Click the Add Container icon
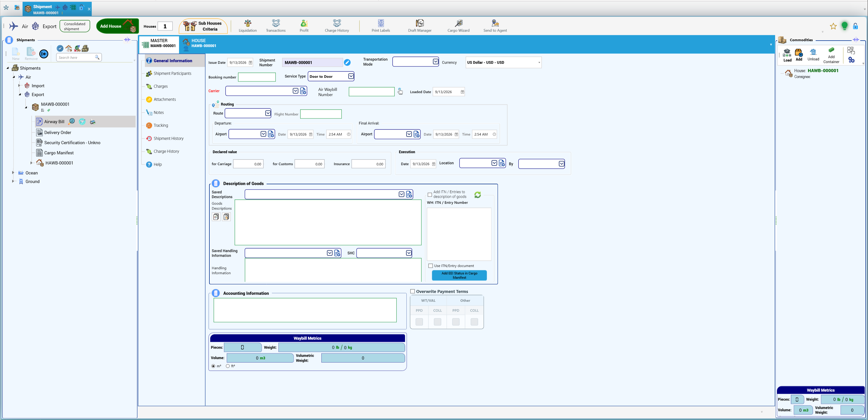This screenshot has height=420, width=868. (831, 55)
